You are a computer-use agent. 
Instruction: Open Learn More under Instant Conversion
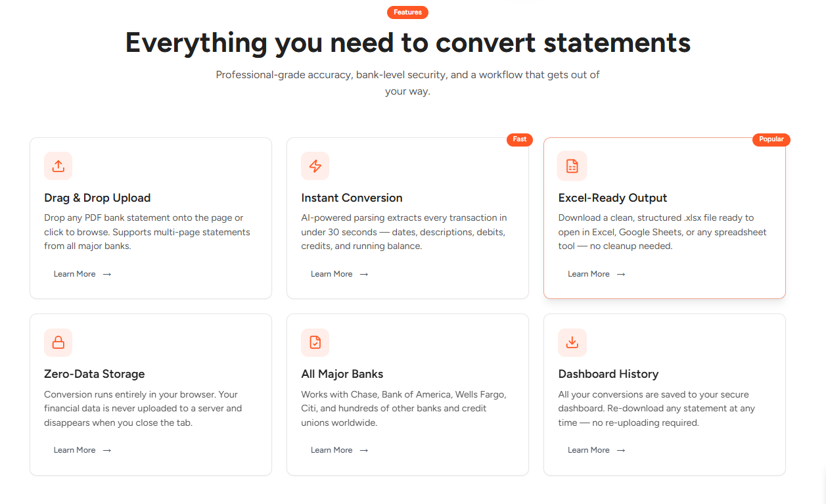332,274
